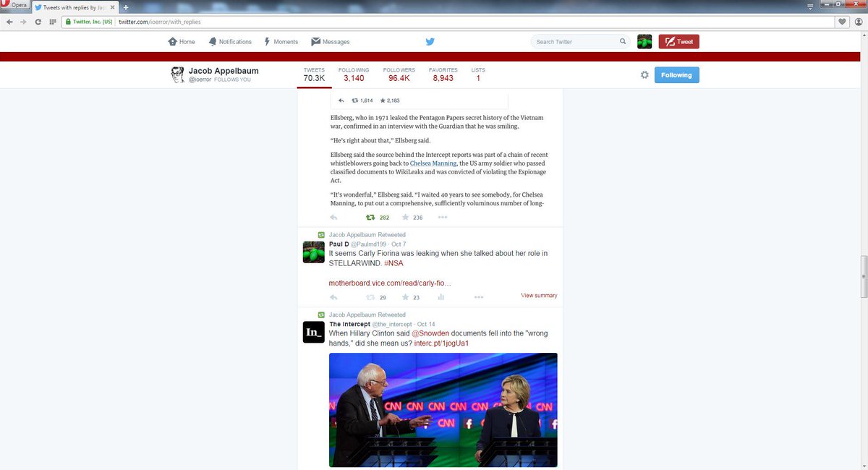
Task: Click The Intercept's avatar
Action: [313, 332]
